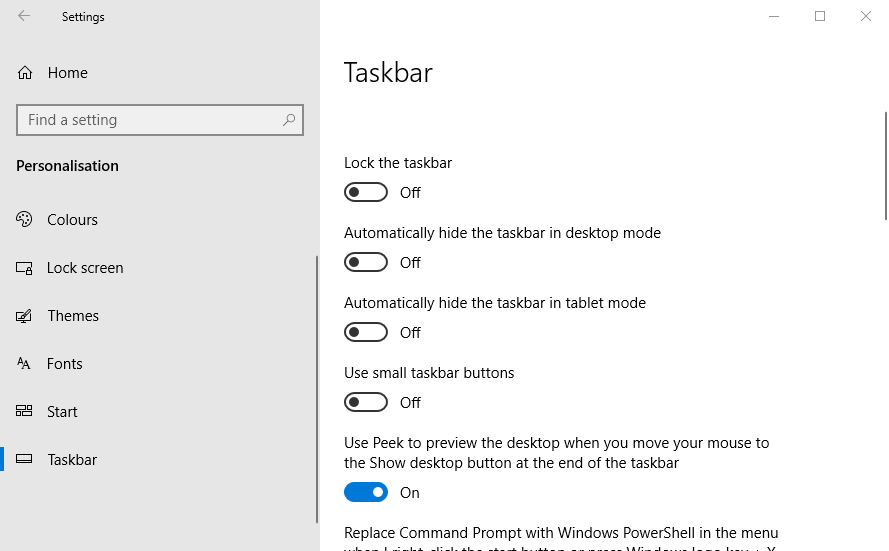Click the search magnifier icon
The height and width of the screenshot is (551, 889).
289,120
